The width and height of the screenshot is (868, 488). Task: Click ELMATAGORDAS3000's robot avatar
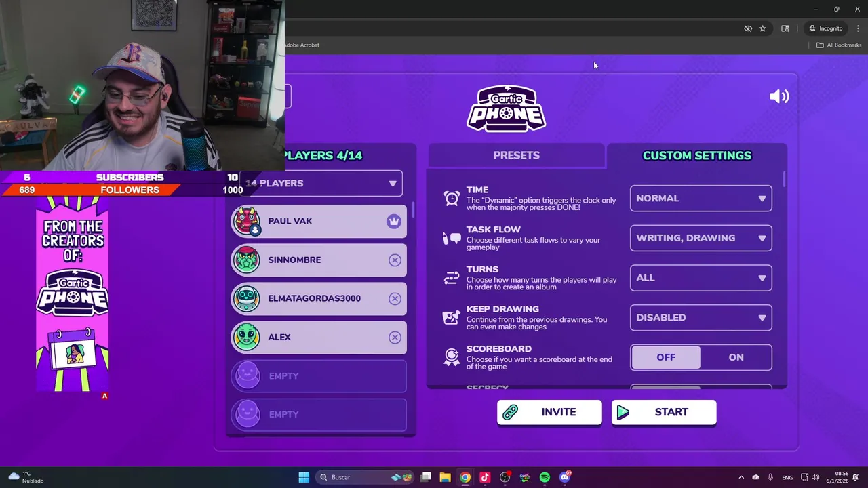[247, 298]
